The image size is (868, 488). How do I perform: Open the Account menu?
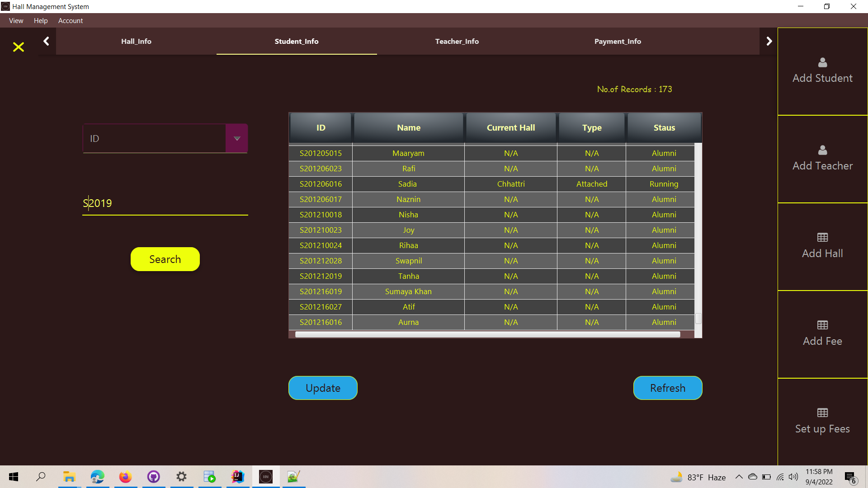[70, 21]
